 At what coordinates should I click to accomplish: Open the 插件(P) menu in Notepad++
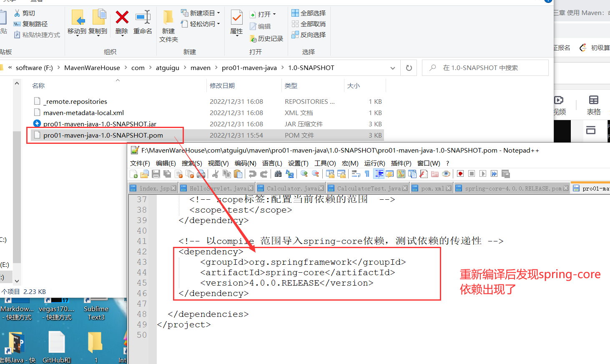pyautogui.click(x=401, y=163)
